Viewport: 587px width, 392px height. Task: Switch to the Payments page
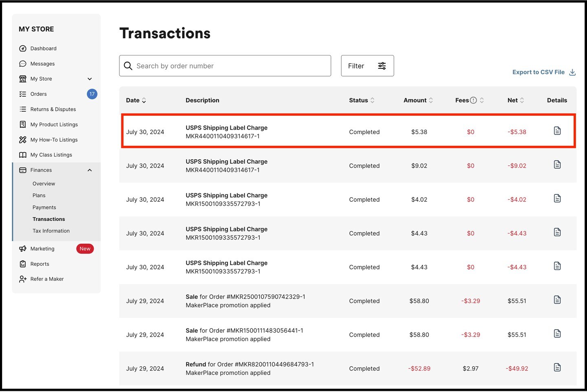pyautogui.click(x=44, y=207)
